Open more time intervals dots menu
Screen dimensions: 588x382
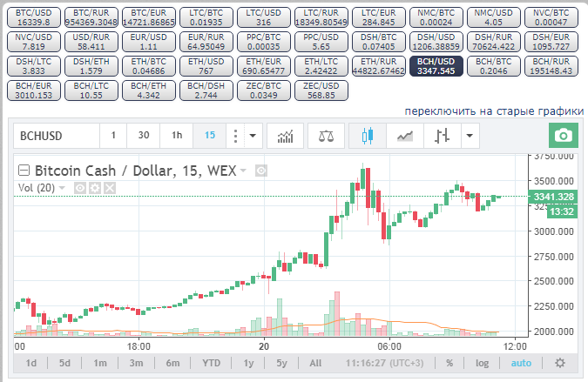(235, 136)
